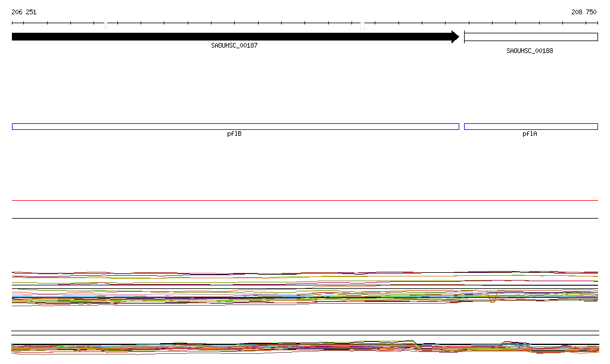The width and height of the screenshot is (610, 364).
Task: Click the pair of black lines above the bottom band
Action: [x=304, y=333]
